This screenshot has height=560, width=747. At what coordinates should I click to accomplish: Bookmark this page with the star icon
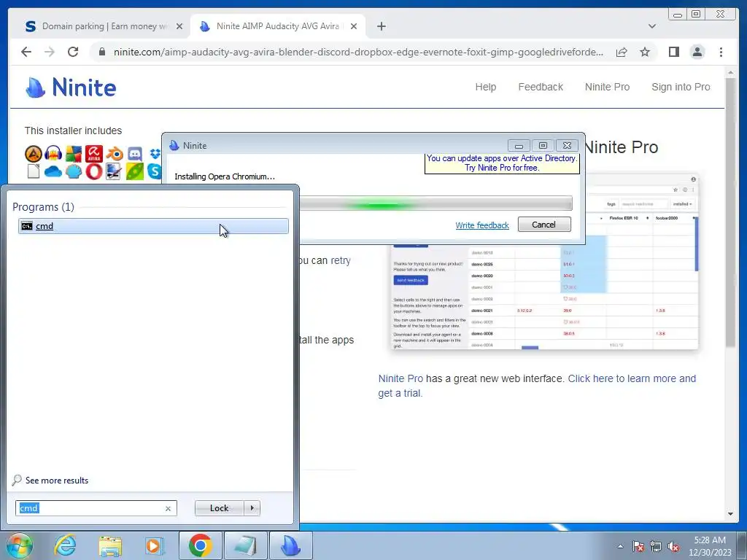(x=645, y=52)
